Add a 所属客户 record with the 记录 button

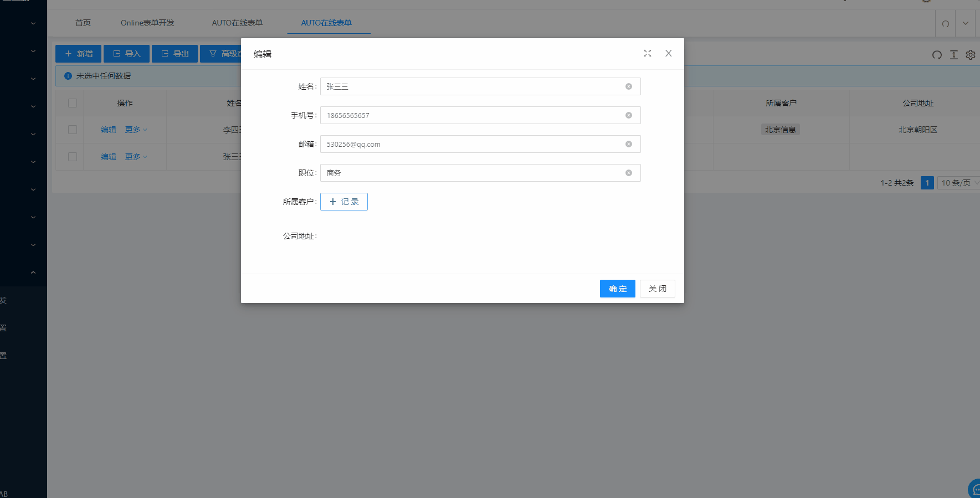coord(344,202)
